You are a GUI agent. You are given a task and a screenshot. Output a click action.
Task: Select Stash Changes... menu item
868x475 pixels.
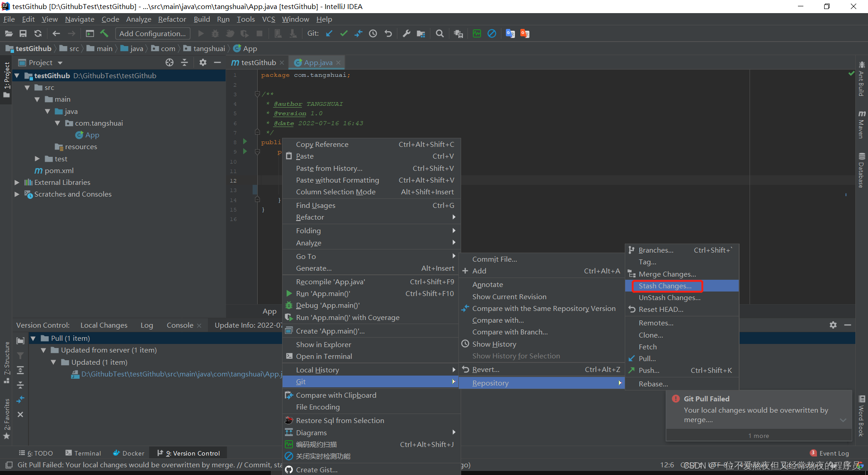pyautogui.click(x=682, y=286)
